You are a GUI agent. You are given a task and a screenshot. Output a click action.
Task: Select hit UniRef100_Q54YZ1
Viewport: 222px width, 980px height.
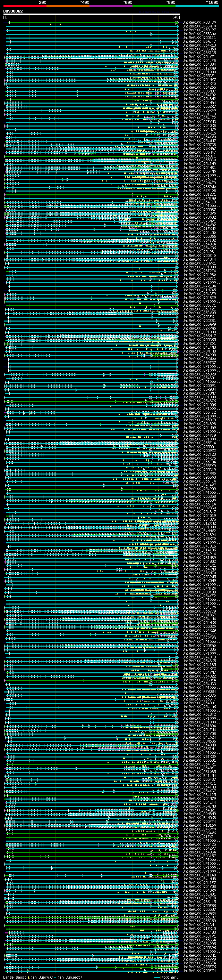click(x=199, y=57)
